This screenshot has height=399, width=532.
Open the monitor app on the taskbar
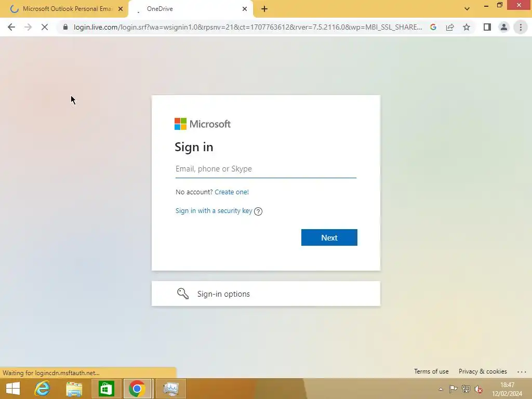click(170, 389)
